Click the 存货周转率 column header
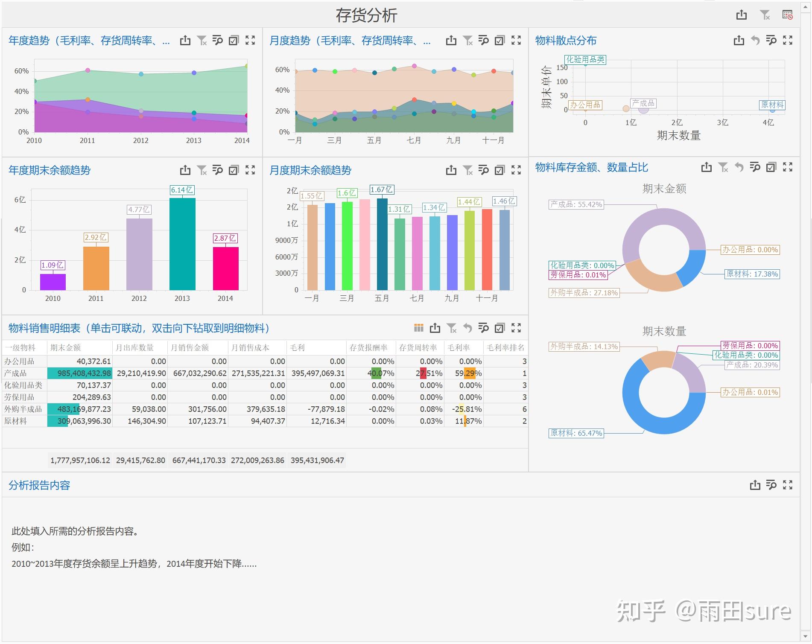 click(420, 348)
